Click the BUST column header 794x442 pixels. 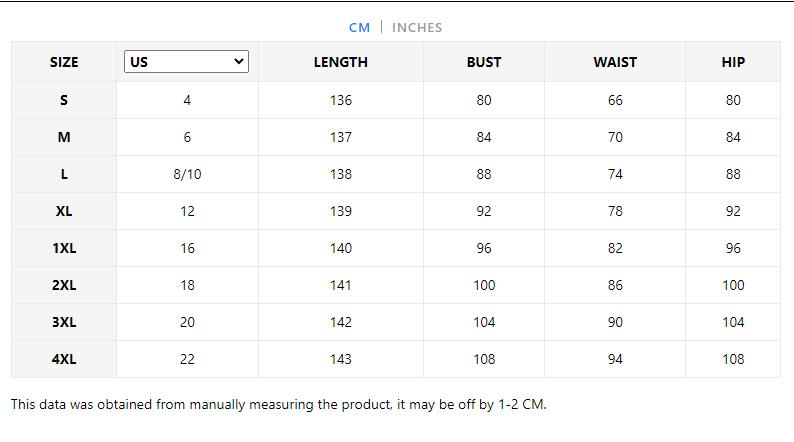[x=484, y=62]
